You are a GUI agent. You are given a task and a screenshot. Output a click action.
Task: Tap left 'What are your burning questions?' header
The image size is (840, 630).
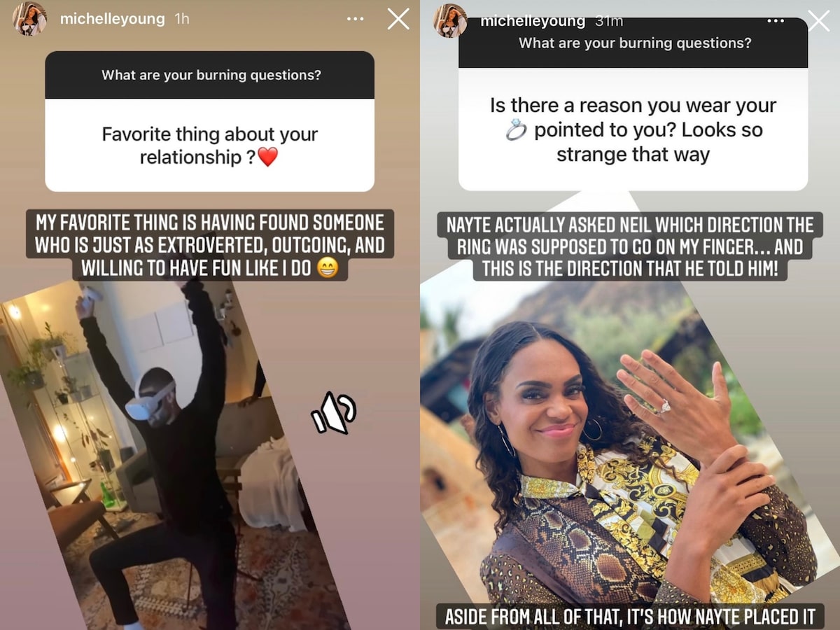point(210,75)
